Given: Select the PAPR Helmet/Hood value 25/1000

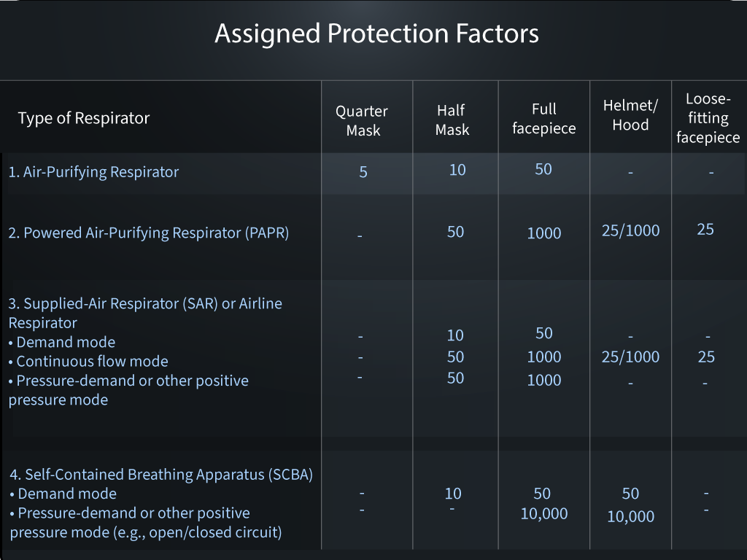Looking at the screenshot, I should point(631,231).
